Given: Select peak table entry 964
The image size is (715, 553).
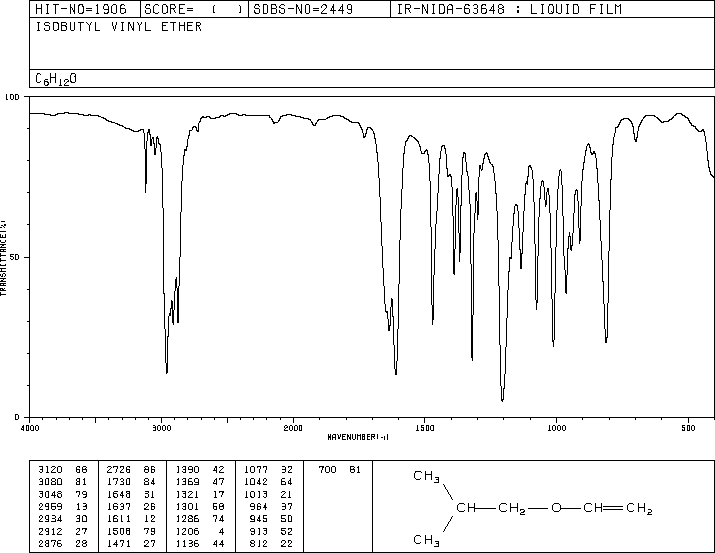Looking at the screenshot, I should [x=259, y=506].
